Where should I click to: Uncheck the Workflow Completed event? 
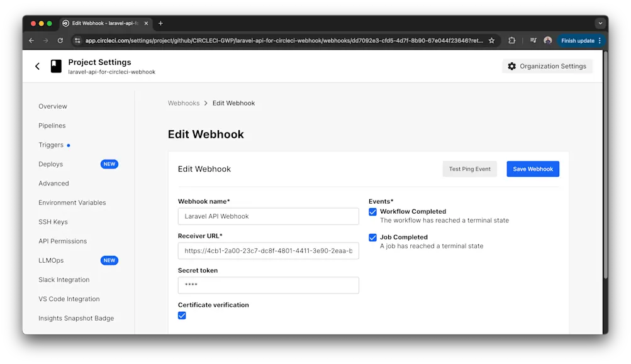point(372,212)
